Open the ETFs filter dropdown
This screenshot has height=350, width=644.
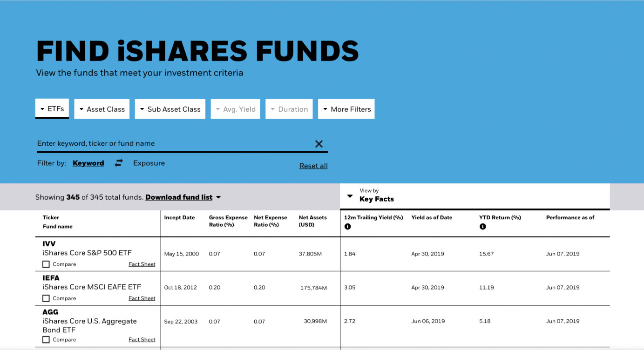(52, 109)
